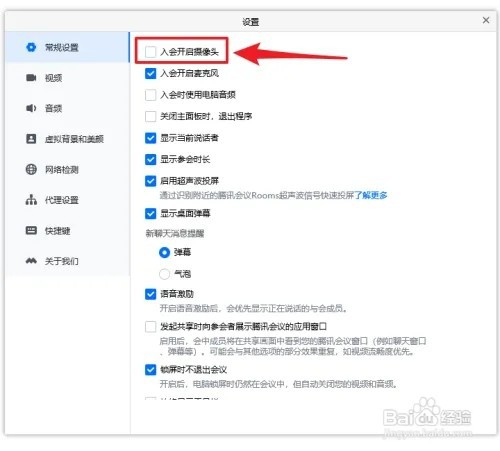Click the keyboard icon for 快捷键

pyautogui.click(x=31, y=230)
